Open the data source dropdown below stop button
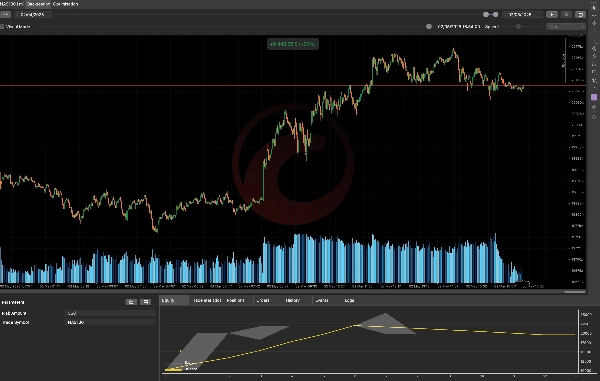The height and width of the screenshot is (381, 600). point(566,26)
